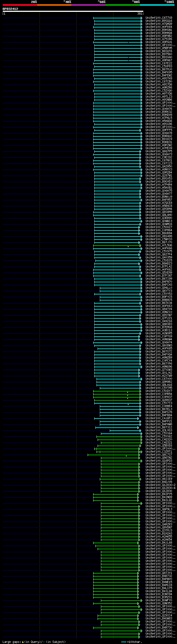
Task: Select label UniRef100_C0HHE4
Action: click(159, 406)
